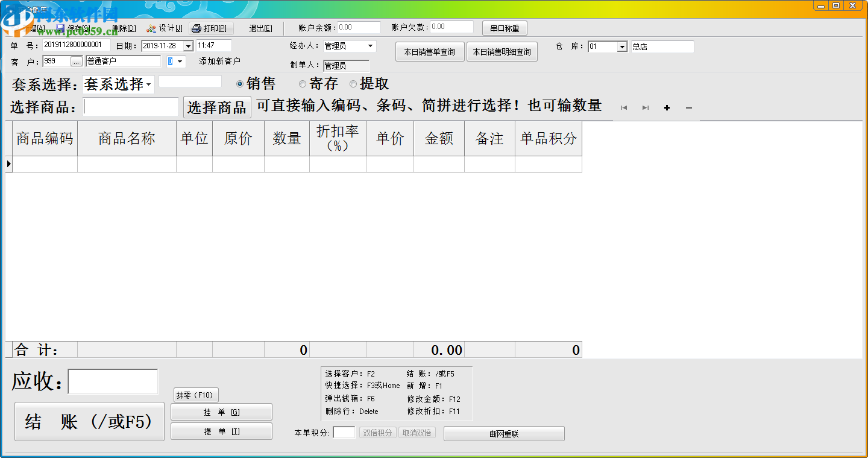Click the order creator (制单人) field

click(x=346, y=66)
